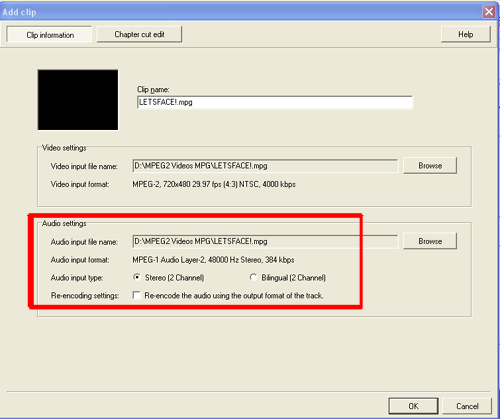Click the MPEG-2 video input format text
Image resolution: width=500 pixels, height=419 pixels.
pos(214,184)
